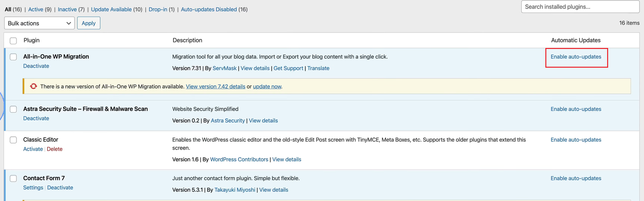Viewport: 644px width, 201px height.
Task: Enable auto-updates for Contact Form 7
Action: point(576,178)
